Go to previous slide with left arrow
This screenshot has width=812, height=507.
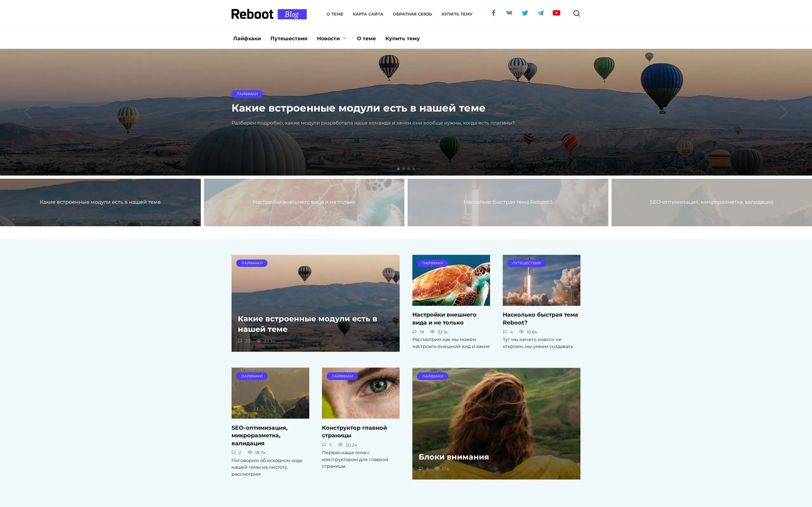(x=28, y=112)
